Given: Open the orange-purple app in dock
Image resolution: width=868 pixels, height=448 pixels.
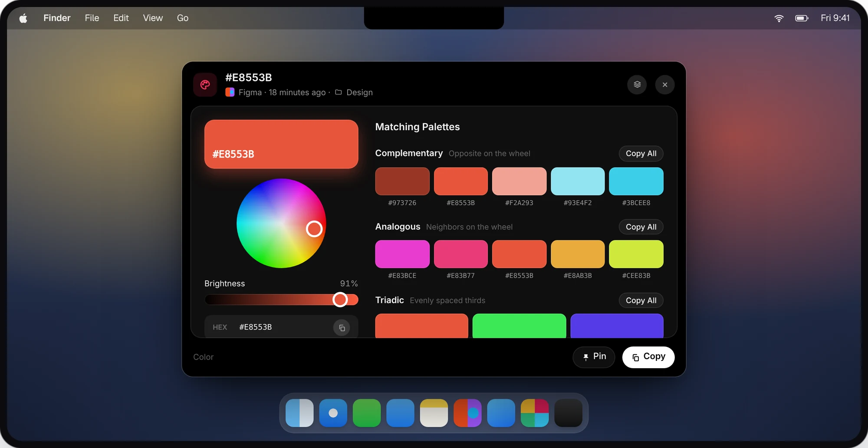Looking at the screenshot, I should tap(467, 413).
